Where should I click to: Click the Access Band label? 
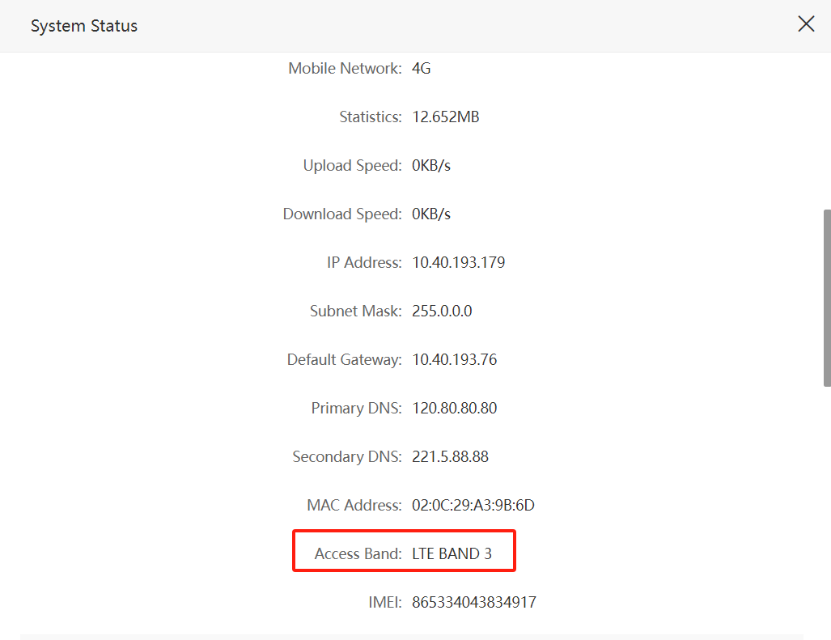pyautogui.click(x=358, y=554)
